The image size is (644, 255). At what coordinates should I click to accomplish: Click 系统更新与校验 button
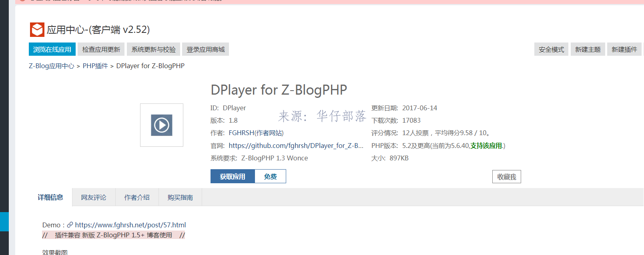tap(154, 49)
